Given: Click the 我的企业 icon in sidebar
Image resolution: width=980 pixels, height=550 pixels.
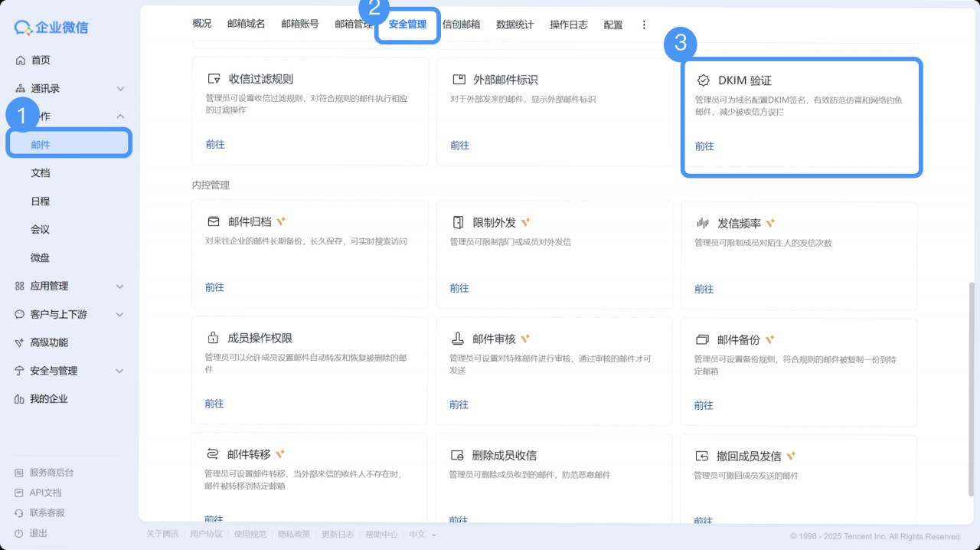Looking at the screenshot, I should click(x=20, y=399).
